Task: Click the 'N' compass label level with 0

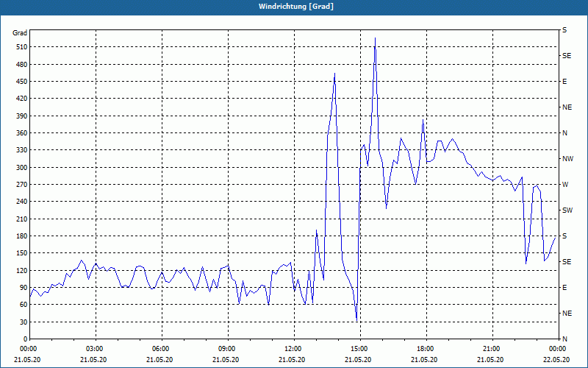Action: point(564,339)
